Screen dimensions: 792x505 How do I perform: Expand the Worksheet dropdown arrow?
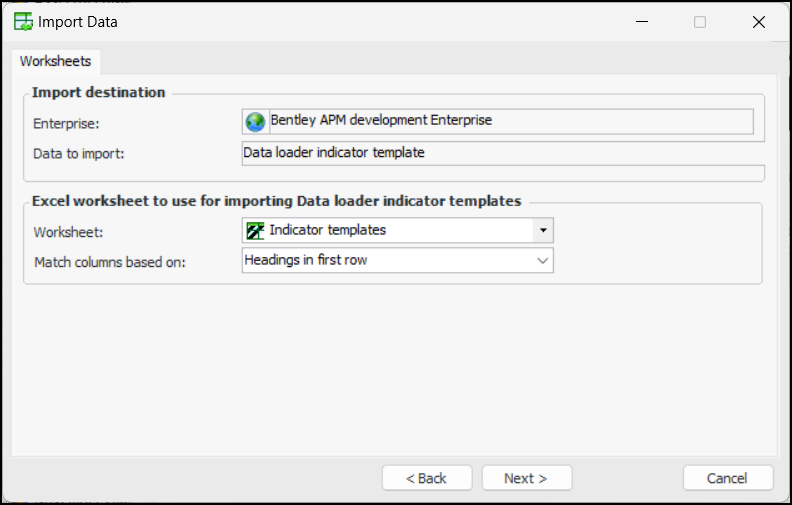tap(543, 230)
